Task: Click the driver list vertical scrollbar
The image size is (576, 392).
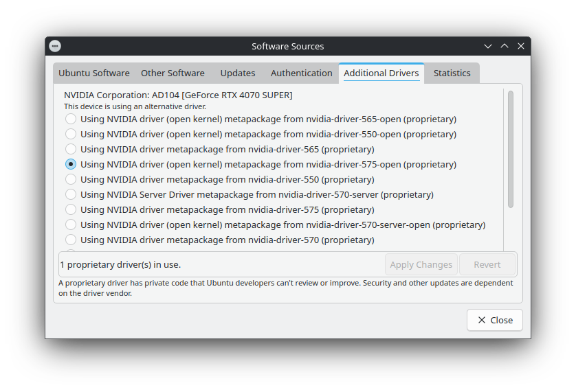Action: pos(511,150)
